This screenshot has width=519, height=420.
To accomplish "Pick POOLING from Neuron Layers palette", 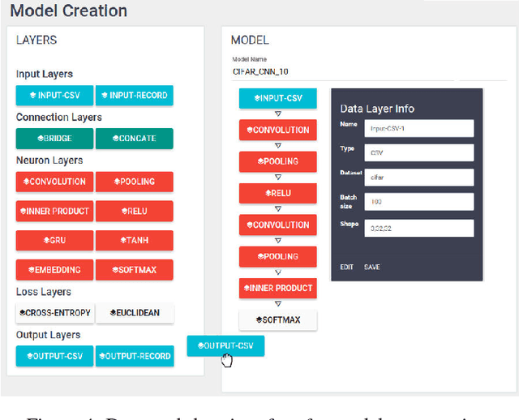I will [135, 182].
